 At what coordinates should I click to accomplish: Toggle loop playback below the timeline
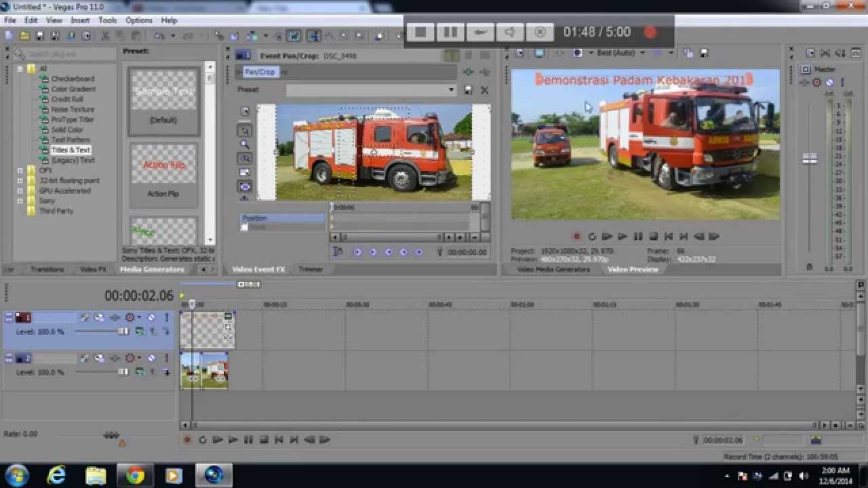[202, 440]
